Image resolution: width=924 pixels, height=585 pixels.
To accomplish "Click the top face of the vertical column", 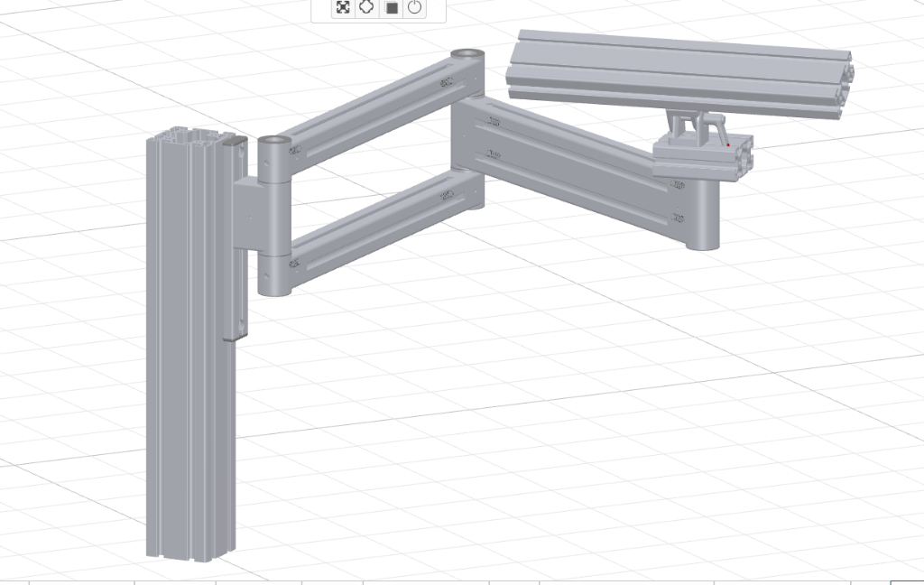I will pyautogui.click(x=185, y=137).
